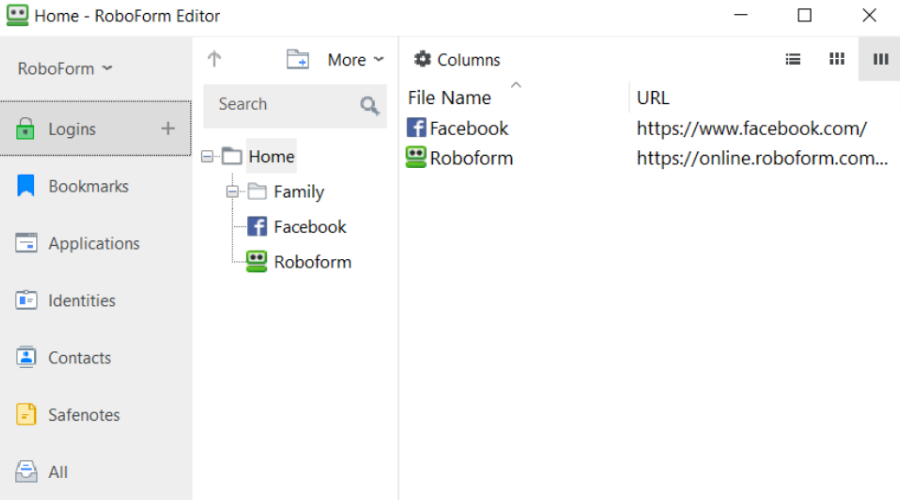
Task: Close the RoboForm Editor window
Action: pos(869,15)
